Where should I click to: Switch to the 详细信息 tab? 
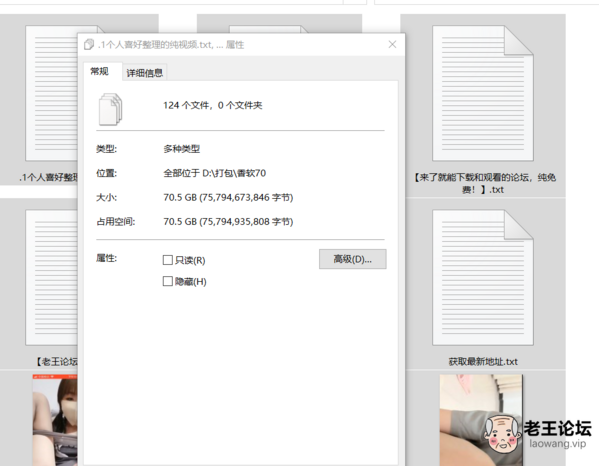pos(145,73)
